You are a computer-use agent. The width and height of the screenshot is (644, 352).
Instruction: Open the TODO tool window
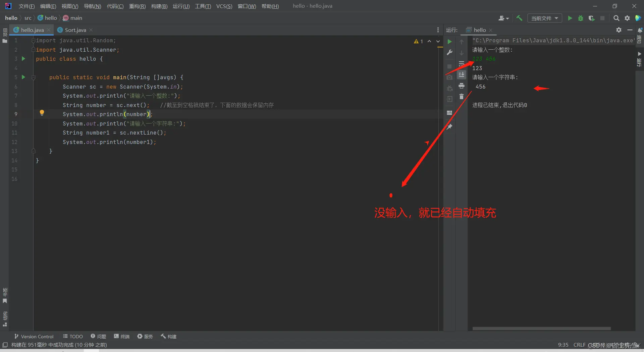(x=73, y=336)
